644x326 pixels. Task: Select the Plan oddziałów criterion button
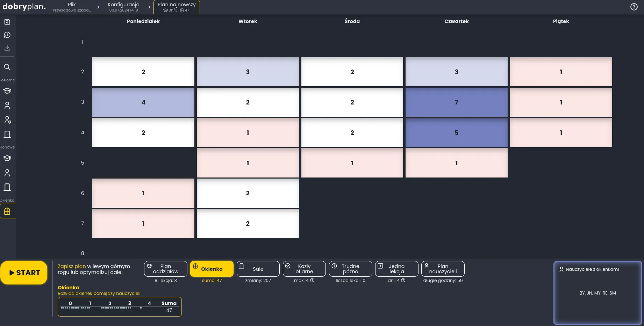[x=166, y=269]
